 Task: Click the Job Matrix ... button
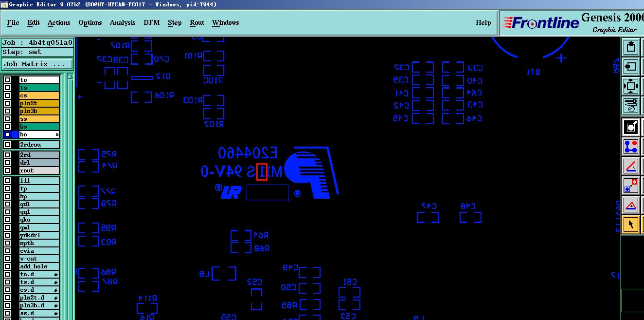(37, 64)
